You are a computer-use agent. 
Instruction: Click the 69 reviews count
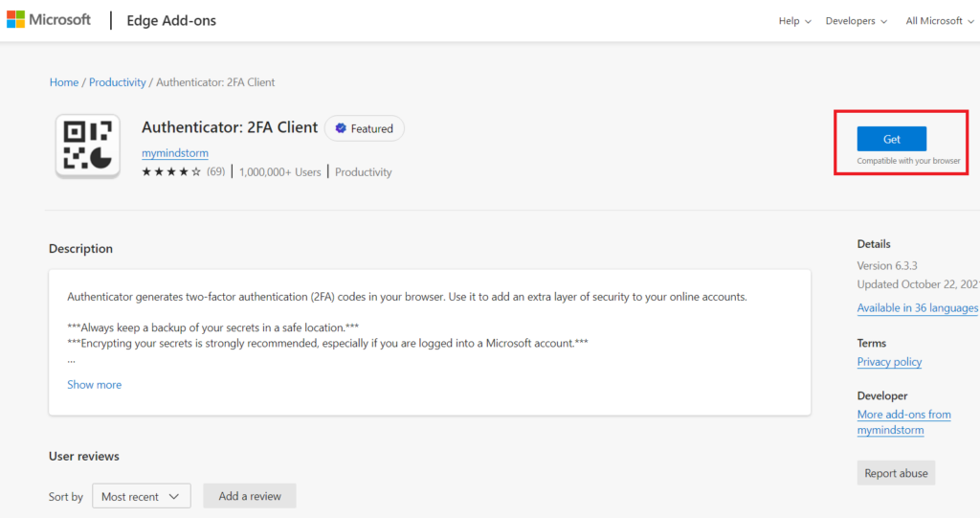point(215,172)
